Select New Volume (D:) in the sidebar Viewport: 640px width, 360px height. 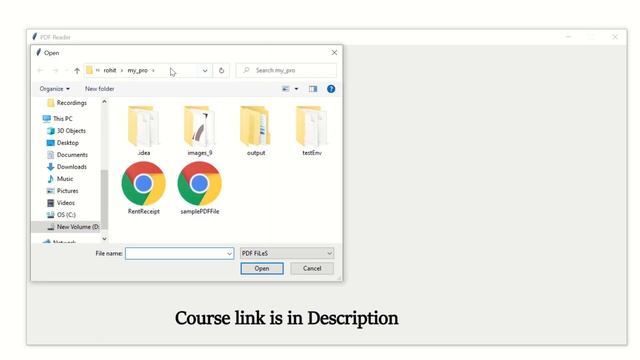coord(66,227)
